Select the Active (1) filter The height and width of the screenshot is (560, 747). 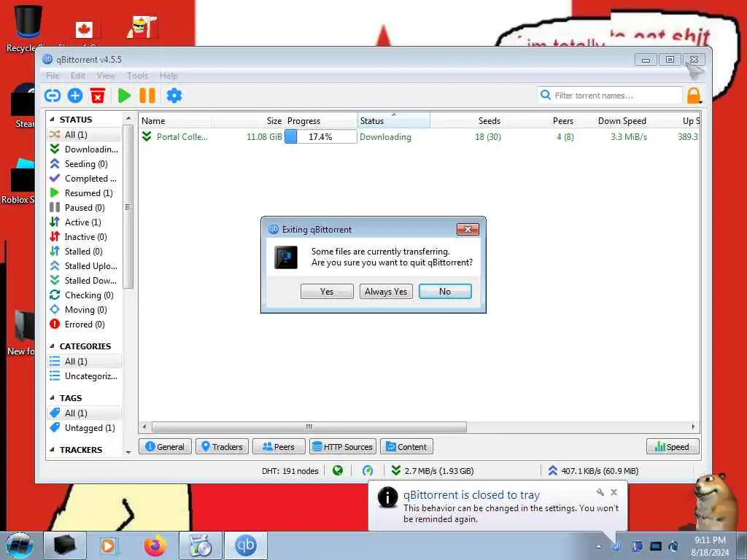pos(85,222)
